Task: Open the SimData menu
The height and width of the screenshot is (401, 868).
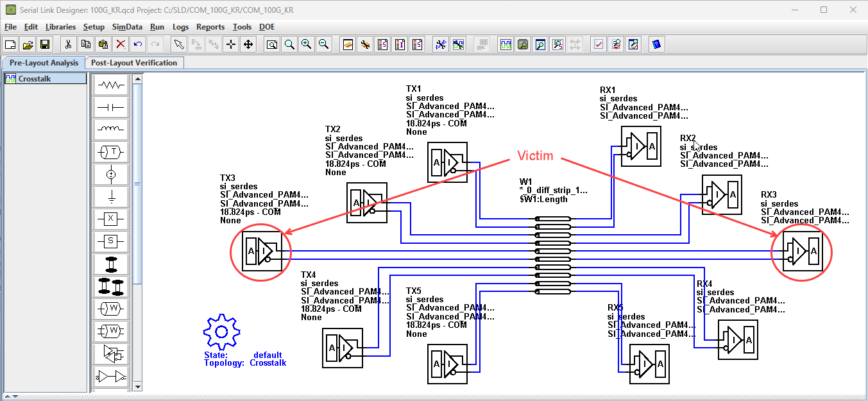Action: point(127,27)
